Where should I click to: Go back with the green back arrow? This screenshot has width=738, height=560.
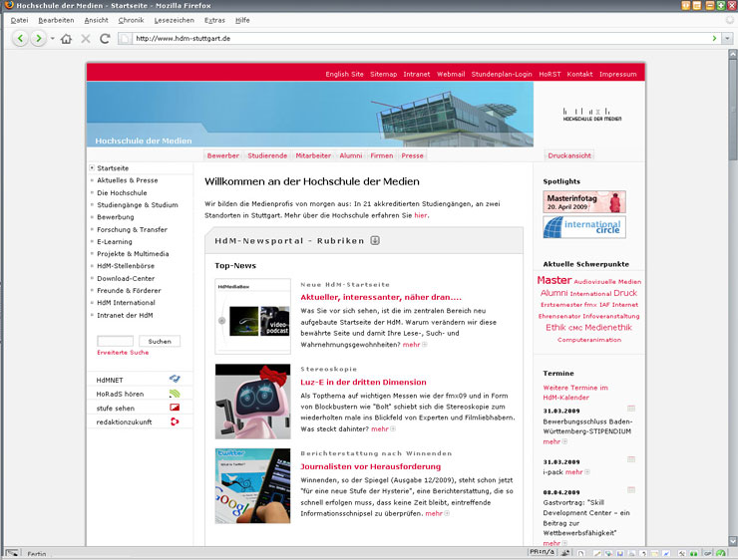tap(20, 39)
